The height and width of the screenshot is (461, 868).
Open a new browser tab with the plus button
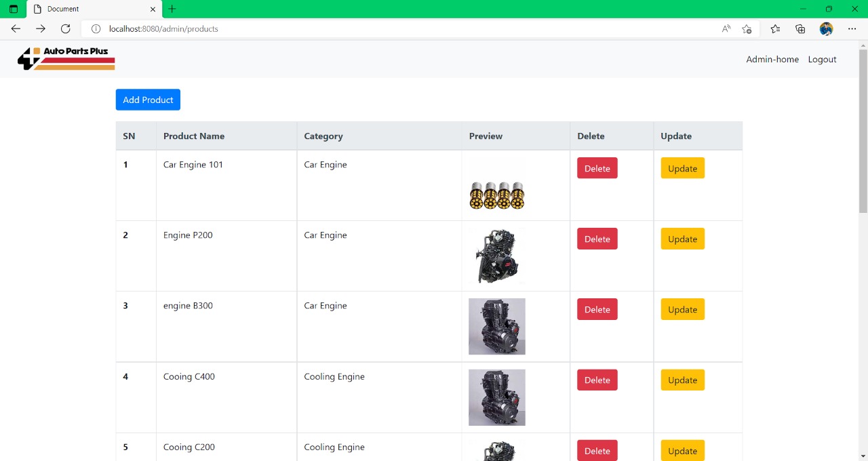[172, 9]
